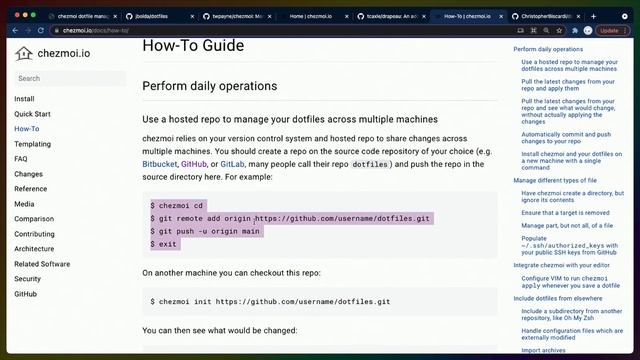Open How-To in the sidebar
Viewport: 640px width, 360px height.
pos(27,129)
